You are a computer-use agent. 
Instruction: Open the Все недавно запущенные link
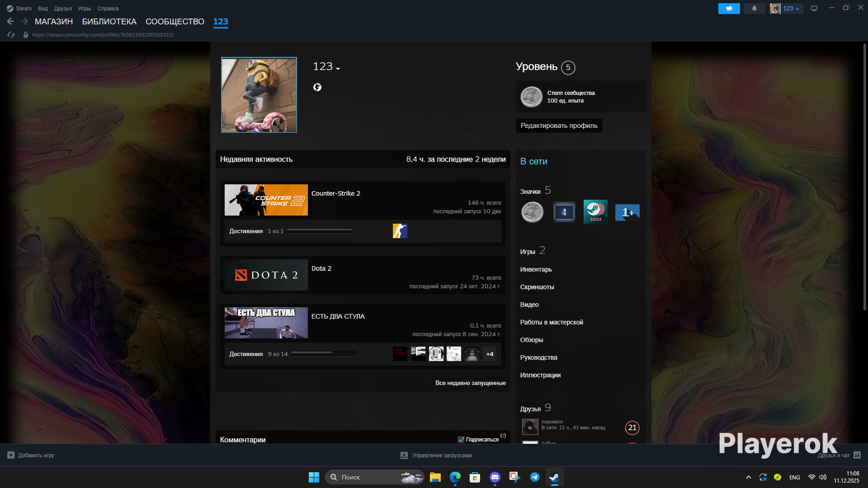coord(471,383)
